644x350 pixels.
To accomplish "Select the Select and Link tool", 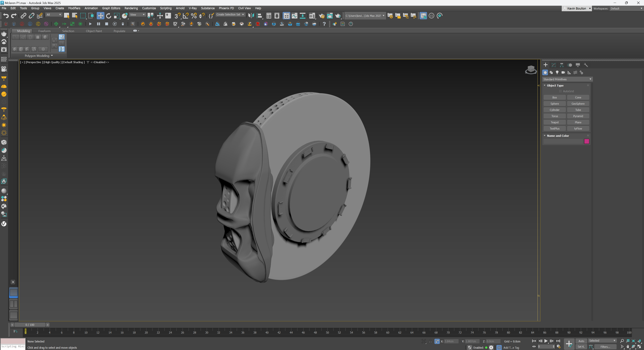I will [x=23, y=16].
